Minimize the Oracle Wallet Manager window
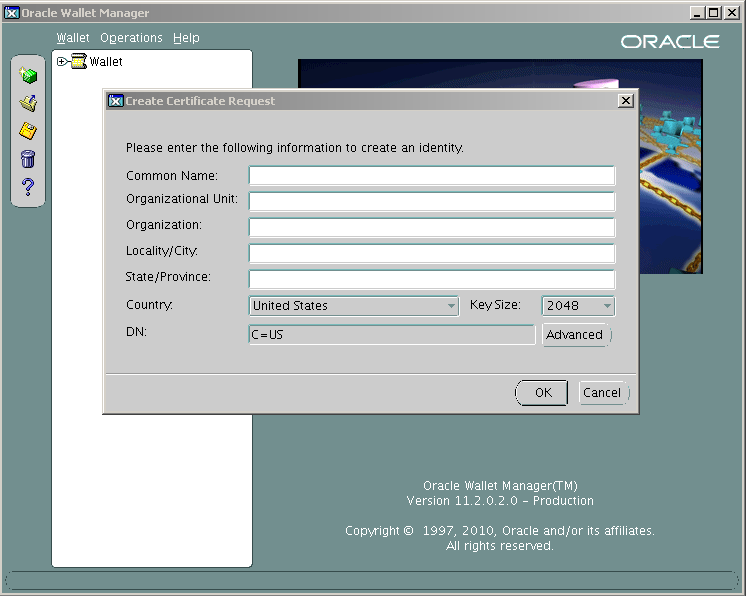The height and width of the screenshot is (596, 746). pyautogui.click(x=697, y=13)
